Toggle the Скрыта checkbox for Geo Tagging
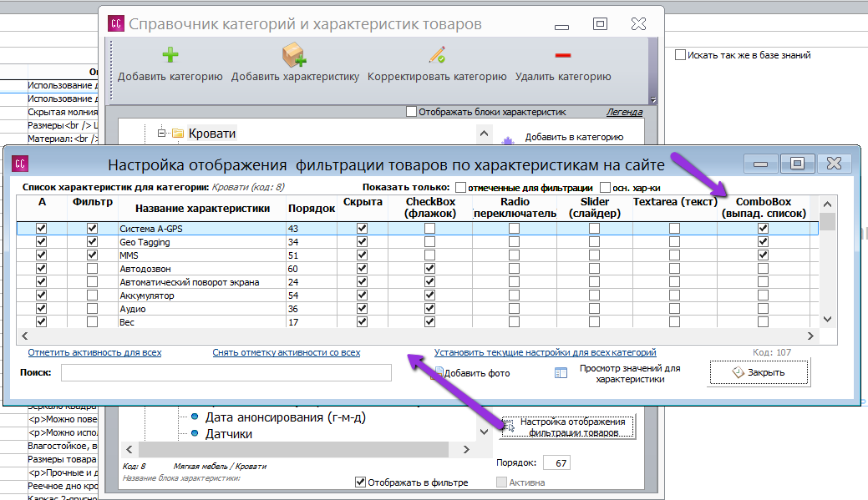This screenshot has height=500, width=868. click(x=362, y=242)
